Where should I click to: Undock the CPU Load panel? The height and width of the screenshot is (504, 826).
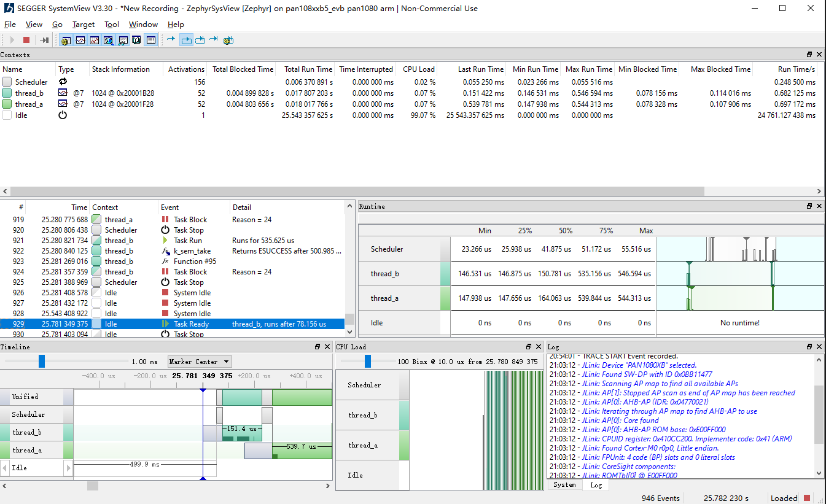point(529,347)
